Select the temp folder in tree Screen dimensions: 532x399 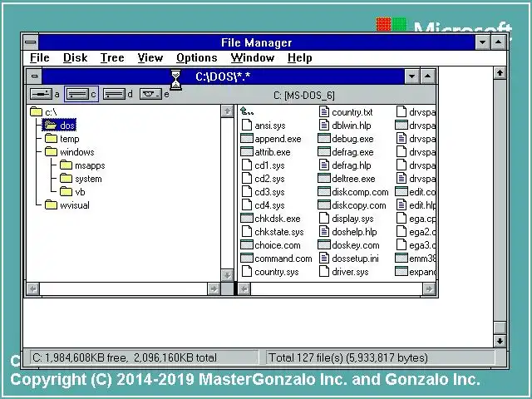[62, 139]
